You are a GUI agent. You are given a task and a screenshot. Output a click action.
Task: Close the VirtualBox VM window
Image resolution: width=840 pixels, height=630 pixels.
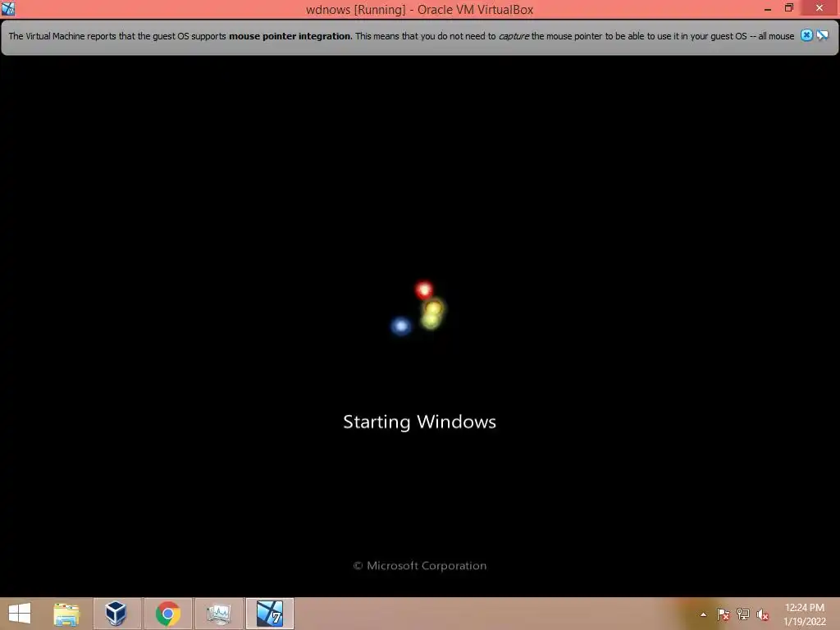(819, 8)
